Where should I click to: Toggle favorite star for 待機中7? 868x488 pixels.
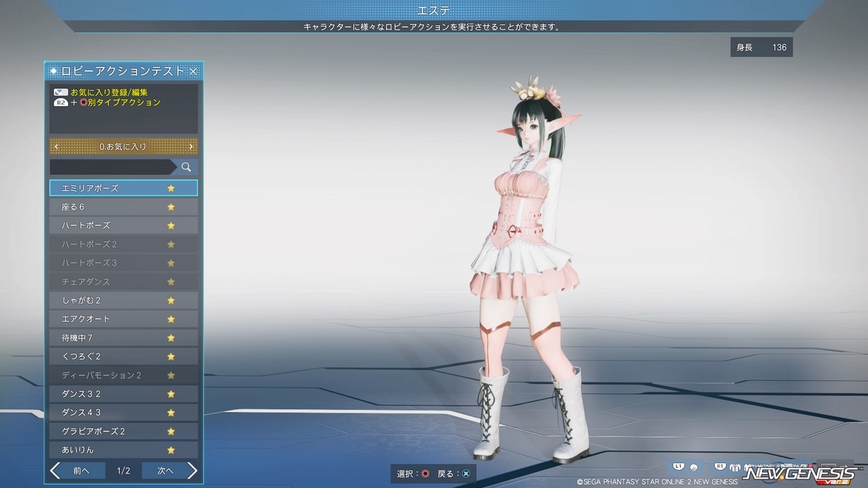tap(171, 338)
